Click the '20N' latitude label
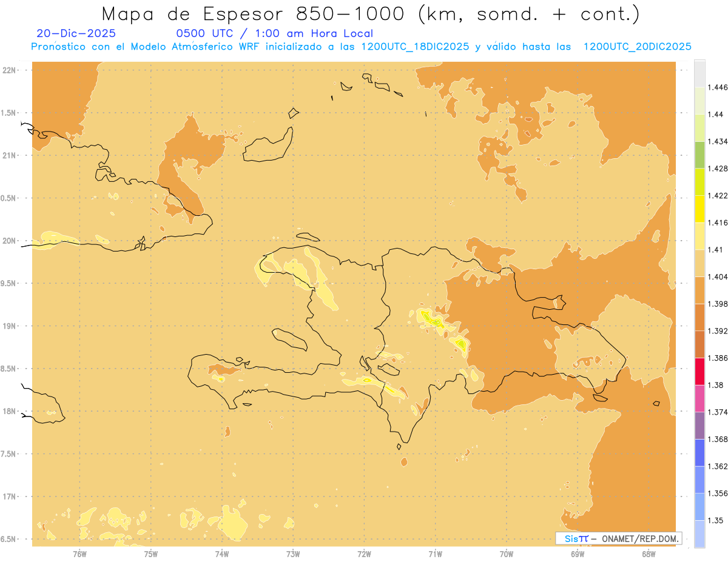728x562 pixels. tap(10, 241)
